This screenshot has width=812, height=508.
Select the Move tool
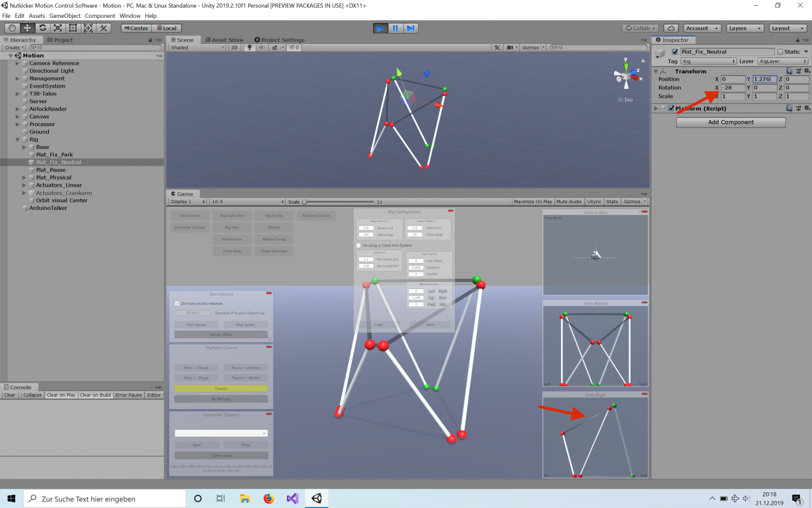(27, 28)
